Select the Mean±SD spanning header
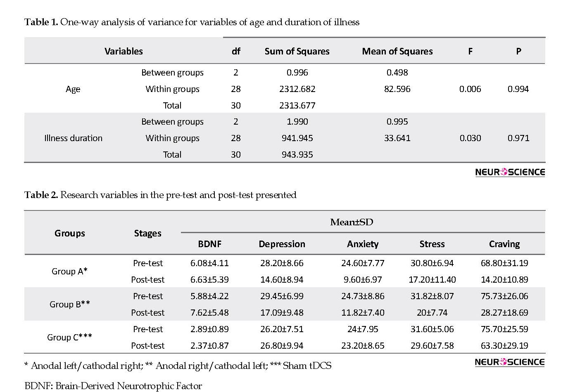The height and width of the screenshot is (392, 568). [352, 222]
